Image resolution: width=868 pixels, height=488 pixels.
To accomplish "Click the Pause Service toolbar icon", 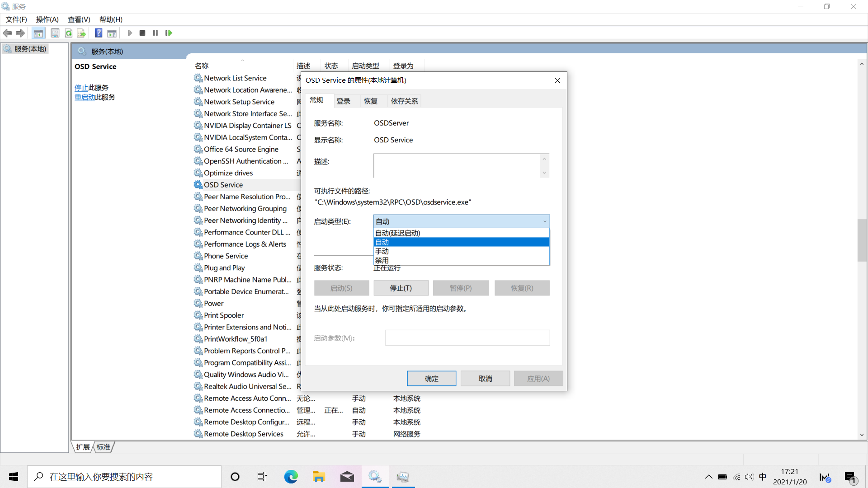I will click(x=156, y=33).
